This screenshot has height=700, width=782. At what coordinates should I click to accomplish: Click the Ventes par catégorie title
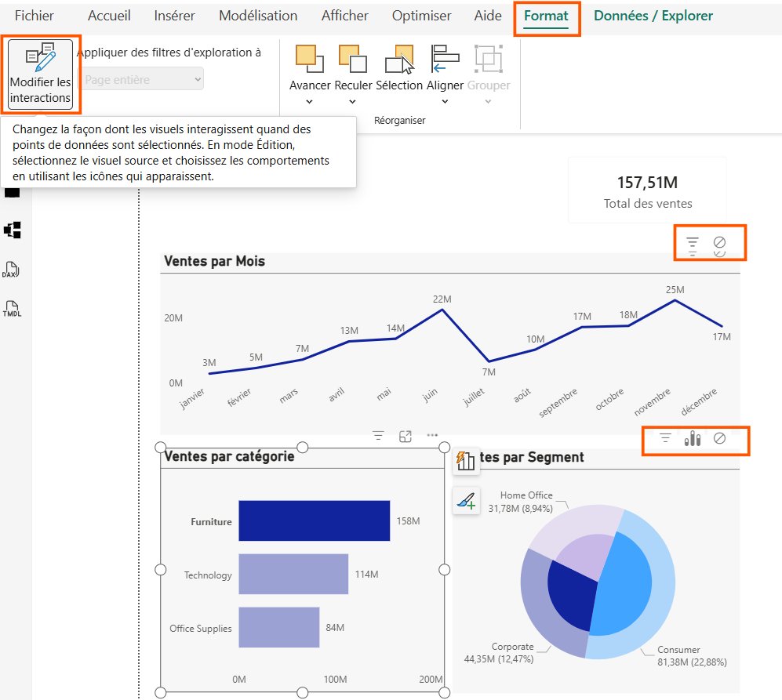[229, 456]
